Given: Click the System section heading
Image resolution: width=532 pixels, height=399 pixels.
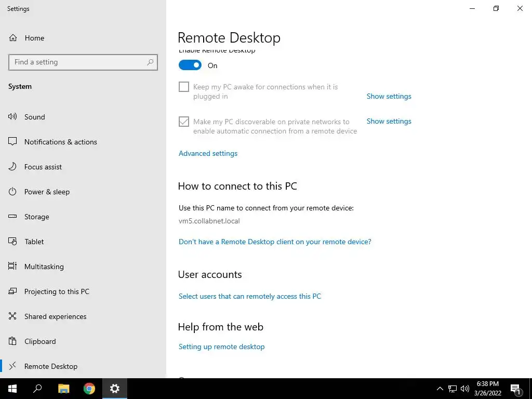Looking at the screenshot, I should (20, 87).
